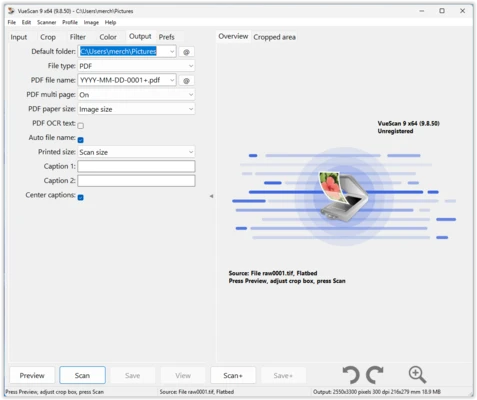Viewport: 477px width, 400px height.
Task: Switch to the Cropped area tab
Action: pos(274,37)
